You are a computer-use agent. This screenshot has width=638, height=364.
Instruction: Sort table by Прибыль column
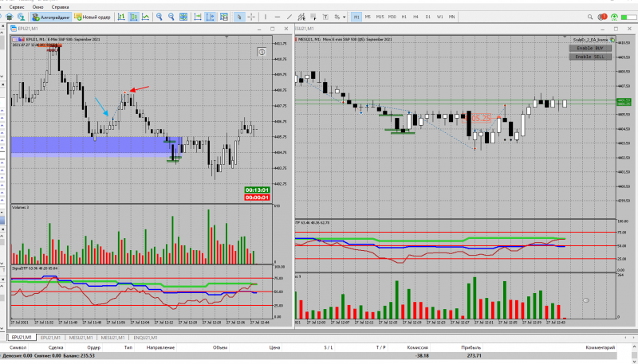[471, 348]
